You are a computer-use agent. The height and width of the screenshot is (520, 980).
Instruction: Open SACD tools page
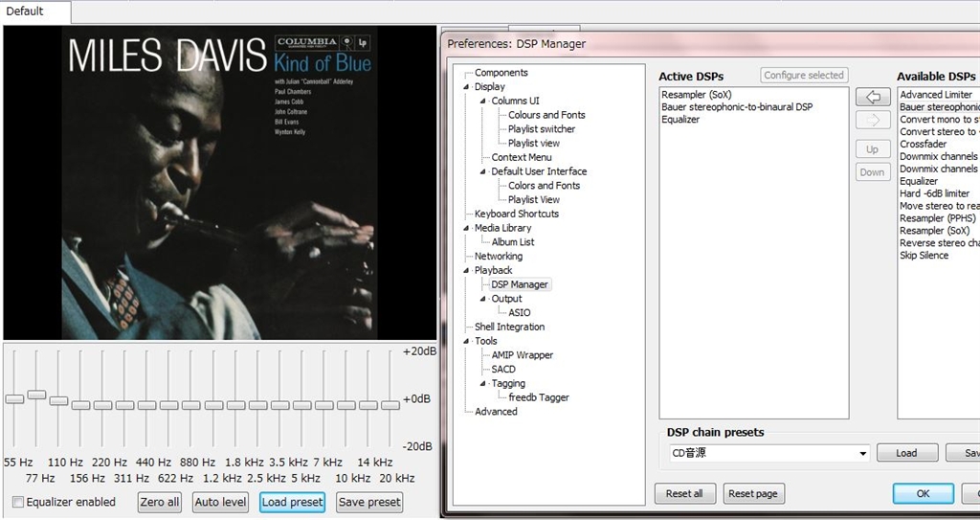[503, 370]
